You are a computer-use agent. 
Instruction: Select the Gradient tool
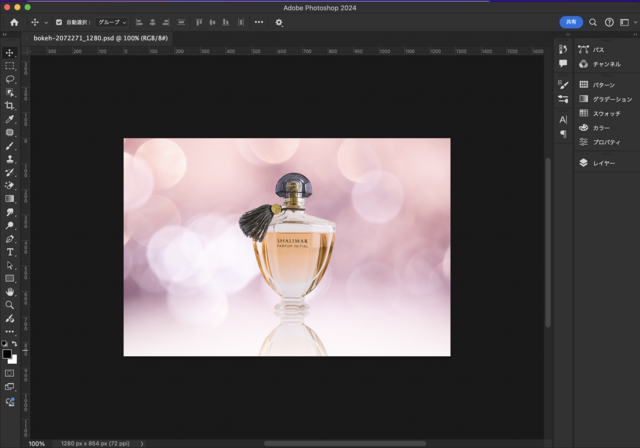pyautogui.click(x=10, y=199)
